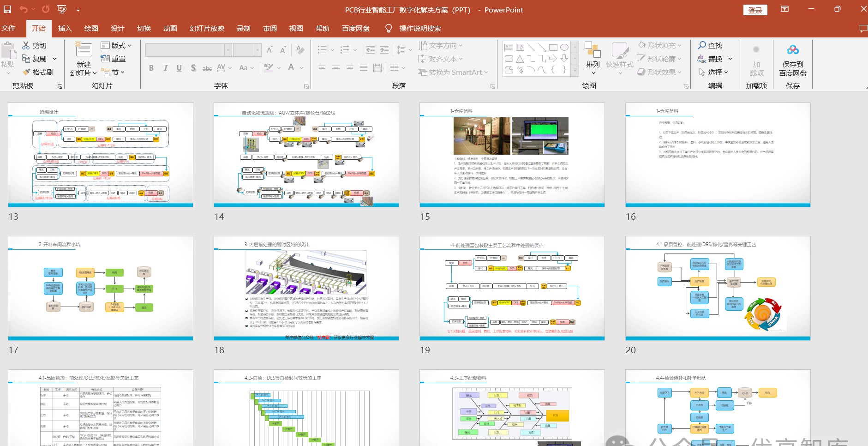Click the Copy (复制) icon
The image size is (868, 446).
[26, 59]
